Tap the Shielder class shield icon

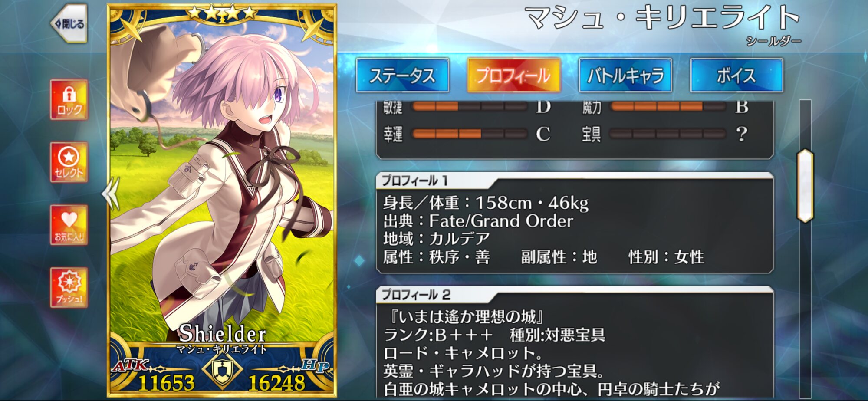coord(222,371)
